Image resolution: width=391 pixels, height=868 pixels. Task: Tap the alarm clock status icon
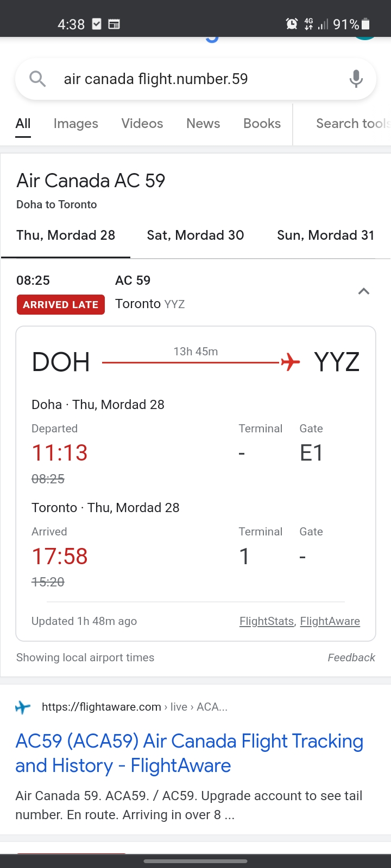pos(292,24)
